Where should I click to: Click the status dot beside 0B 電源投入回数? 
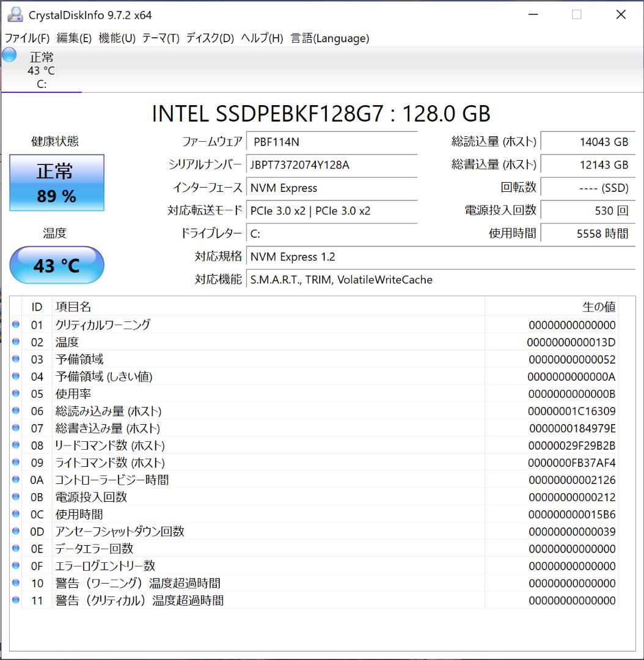tap(15, 497)
